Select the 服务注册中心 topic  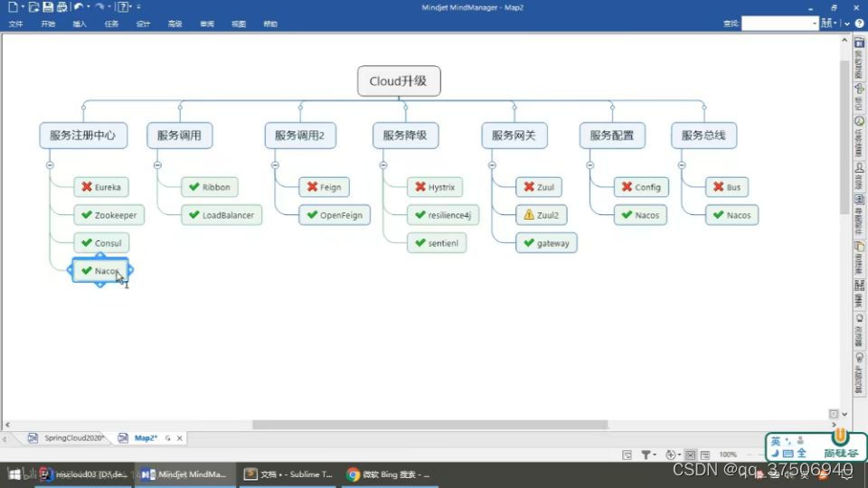click(x=83, y=135)
